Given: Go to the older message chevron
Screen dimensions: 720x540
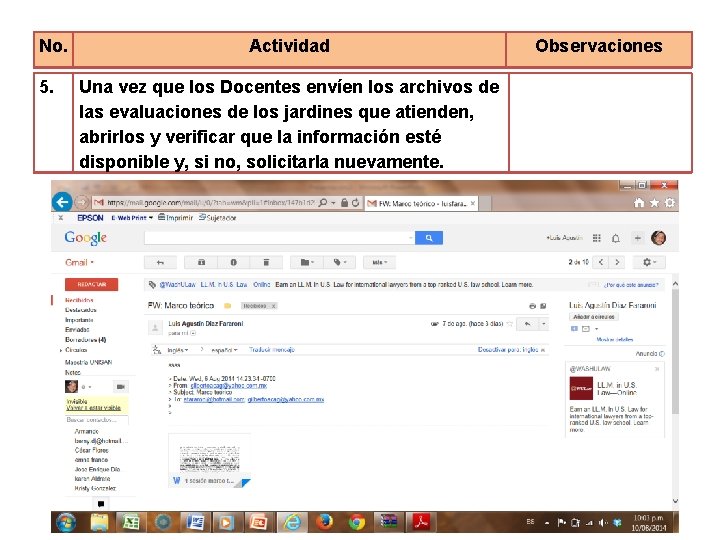Looking at the screenshot, I should click(617, 262).
